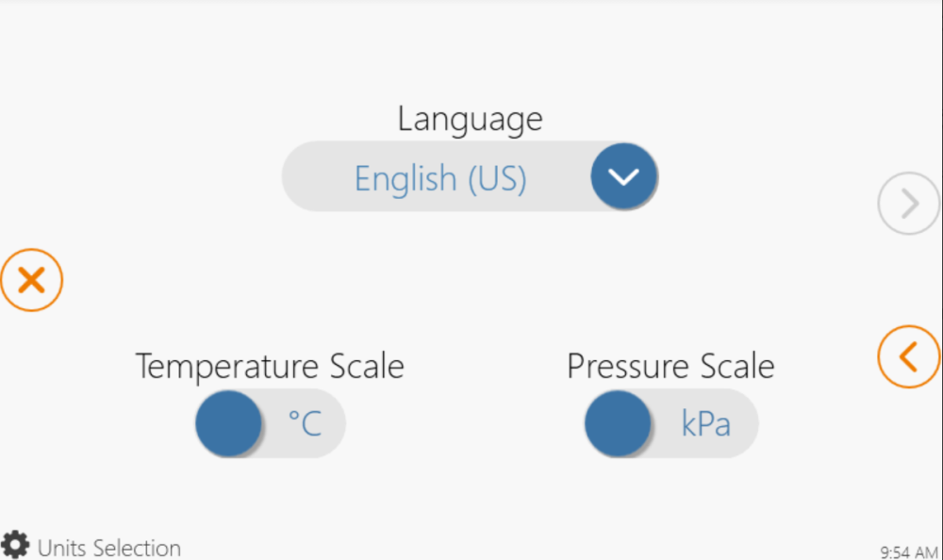Select the Units Selection label
The width and height of the screenshot is (943, 560).
click(110, 547)
